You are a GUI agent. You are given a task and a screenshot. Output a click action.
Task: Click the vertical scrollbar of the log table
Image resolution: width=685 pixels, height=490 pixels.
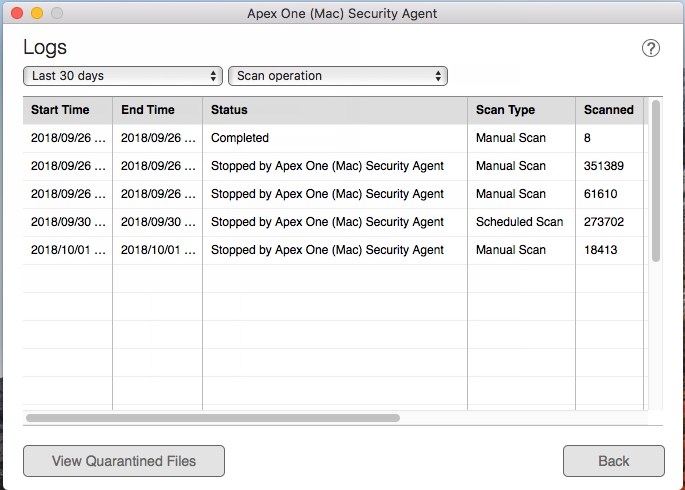click(x=656, y=180)
